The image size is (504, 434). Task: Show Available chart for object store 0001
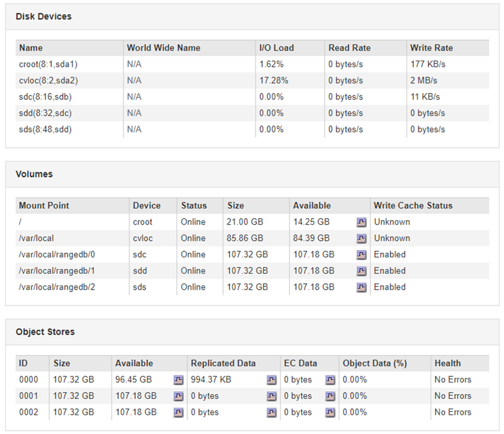178,396
